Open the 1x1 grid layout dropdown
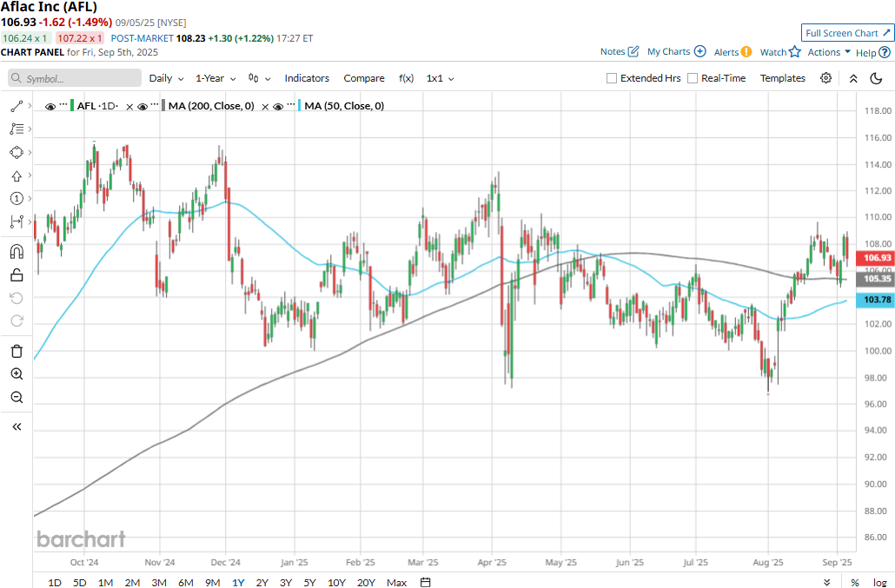Screen dimensions: 895x588 point(440,78)
